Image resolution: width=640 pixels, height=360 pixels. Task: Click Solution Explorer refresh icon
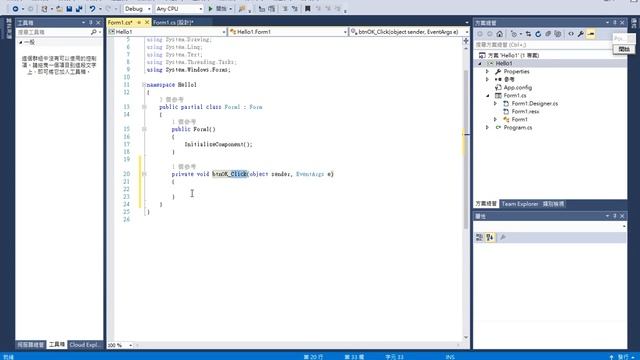[x=538, y=34]
